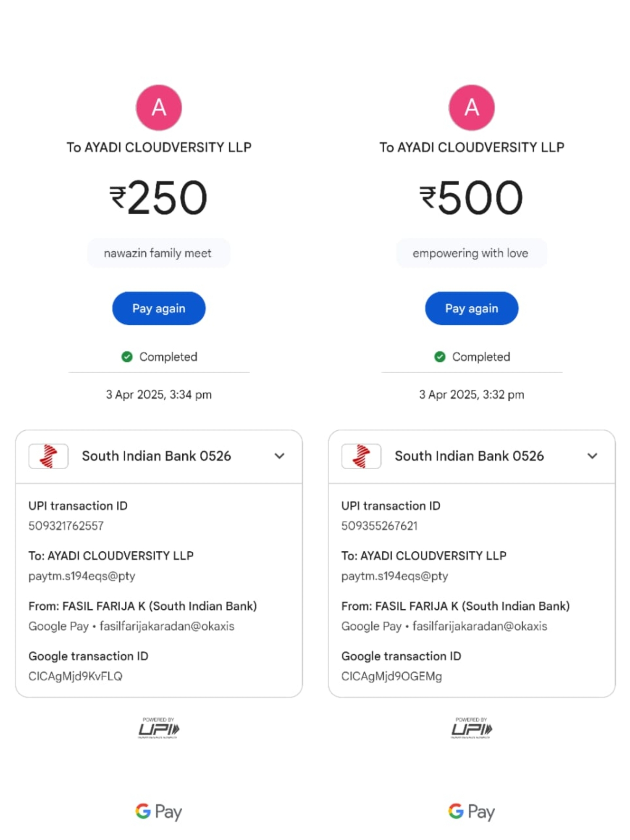Screen dimensions: 630x840
Task: Collapse bank details chevron in right receipt
Action: [592, 456]
